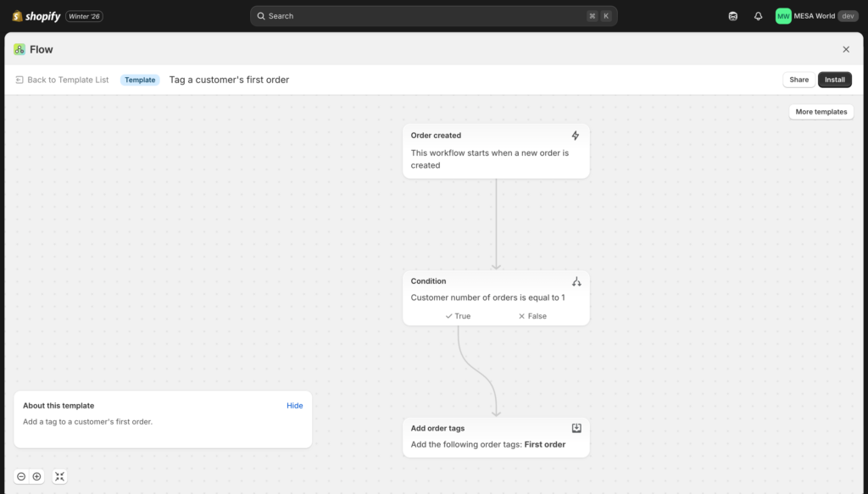Click the True branch label
This screenshot has width=868, height=494.
(458, 316)
